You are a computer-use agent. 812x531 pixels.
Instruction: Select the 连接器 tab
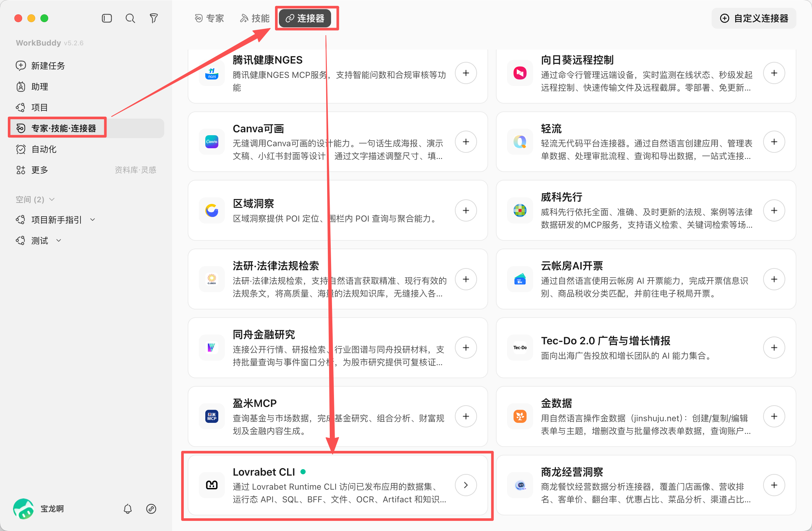[305, 18]
